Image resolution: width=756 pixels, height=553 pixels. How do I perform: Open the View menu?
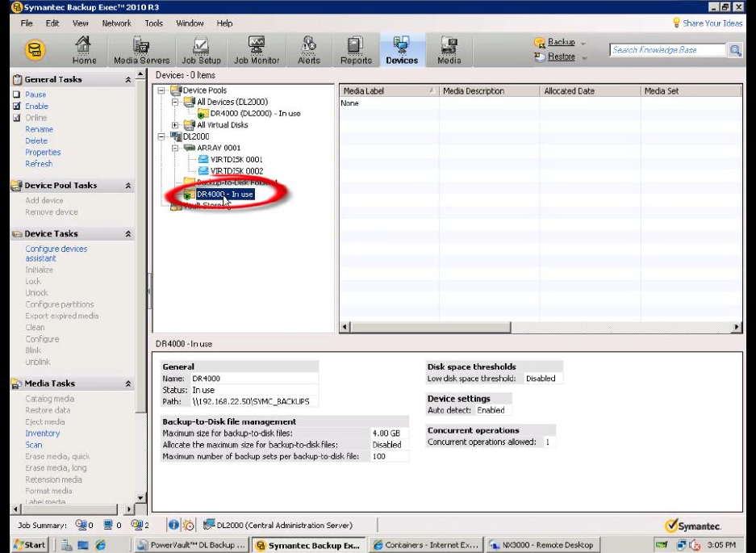pyautogui.click(x=81, y=23)
